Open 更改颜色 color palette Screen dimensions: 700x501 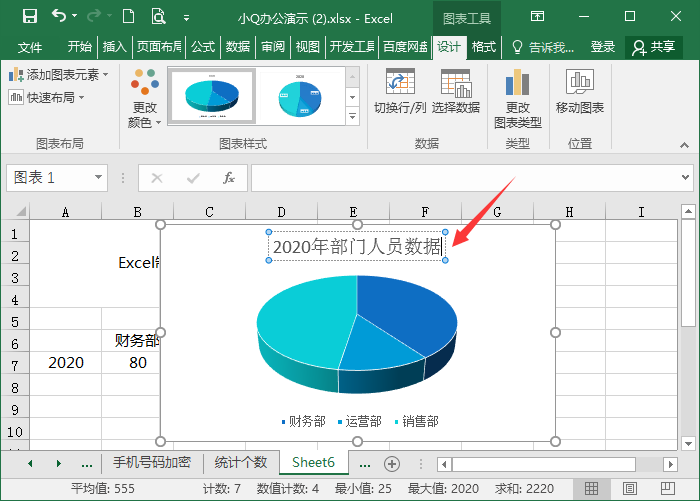point(145,98)
